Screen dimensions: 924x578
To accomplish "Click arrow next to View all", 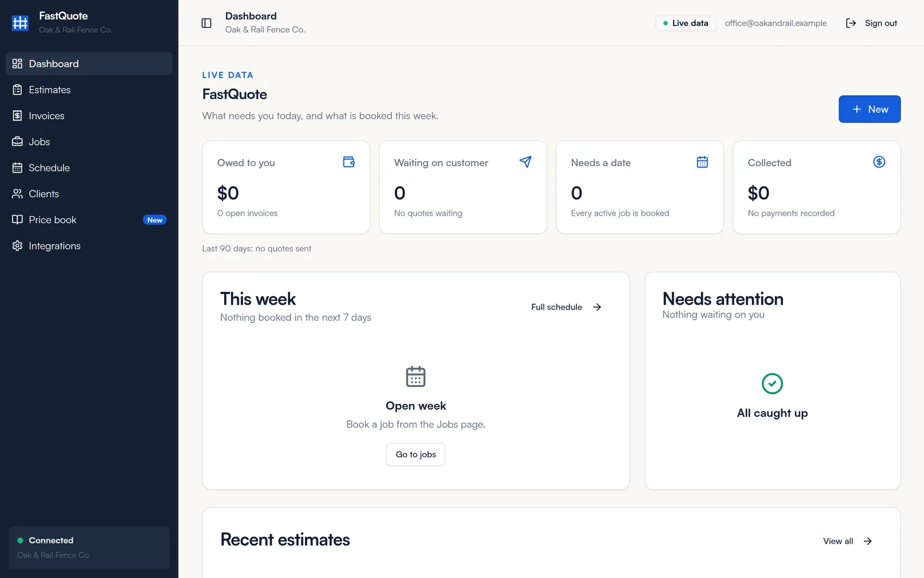I will coord(867,541).
